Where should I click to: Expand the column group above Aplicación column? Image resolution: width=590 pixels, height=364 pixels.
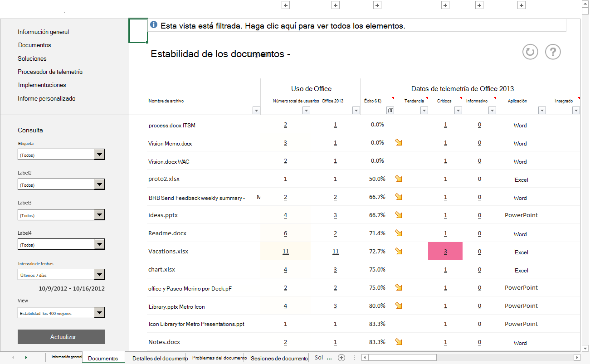(522, 5)
